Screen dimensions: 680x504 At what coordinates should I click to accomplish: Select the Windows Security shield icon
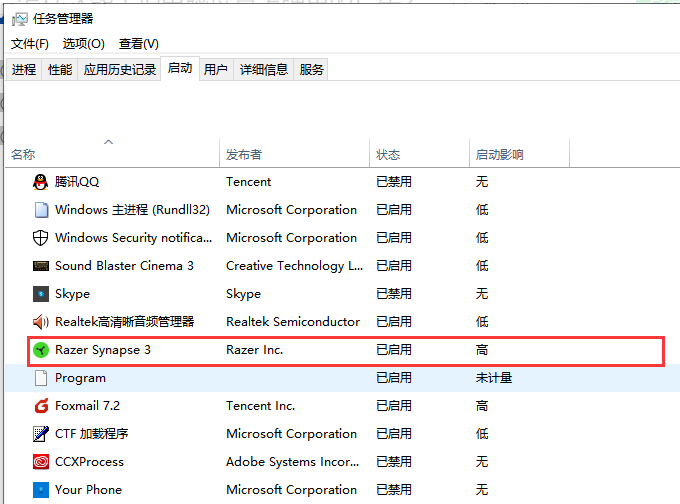coord(41,238)
